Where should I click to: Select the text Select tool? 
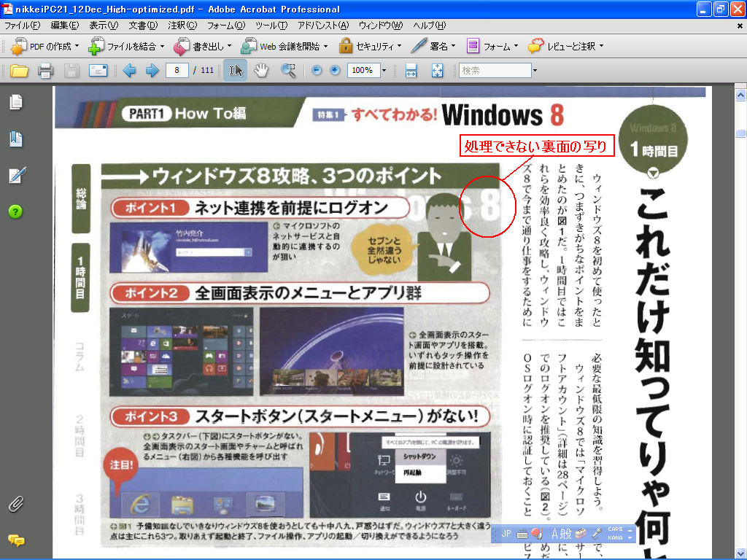236,71
